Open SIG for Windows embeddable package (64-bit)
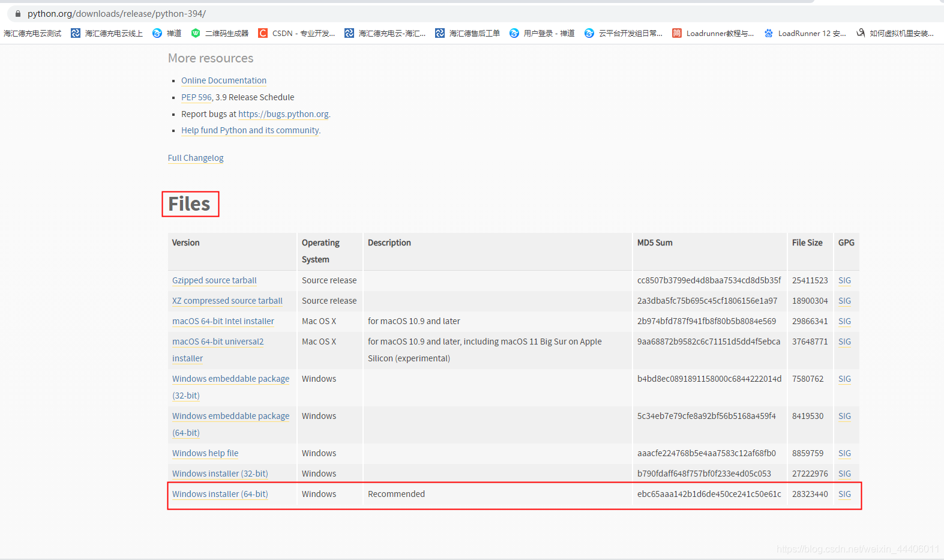 coord(844,416)
